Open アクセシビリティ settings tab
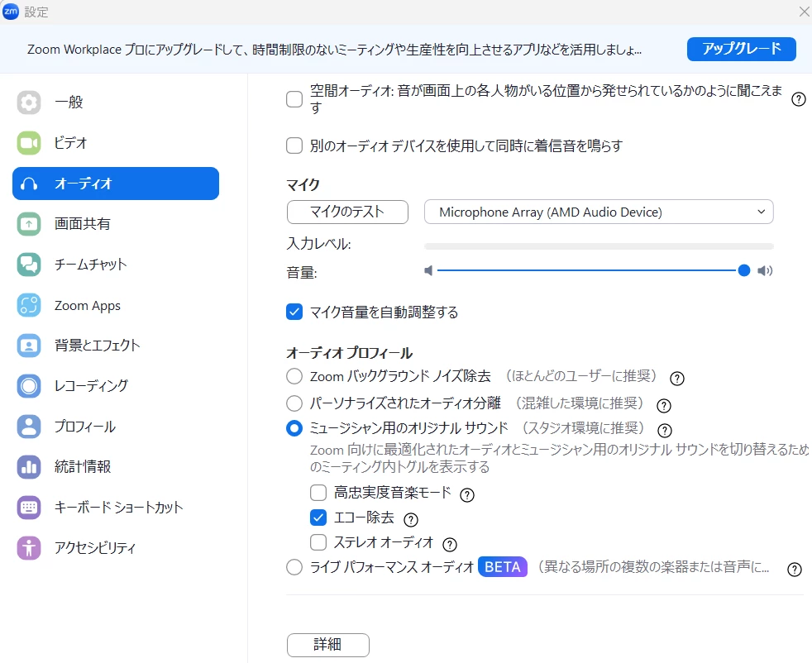The height and width of the screenshot is (663, 812). pos(116,547)
